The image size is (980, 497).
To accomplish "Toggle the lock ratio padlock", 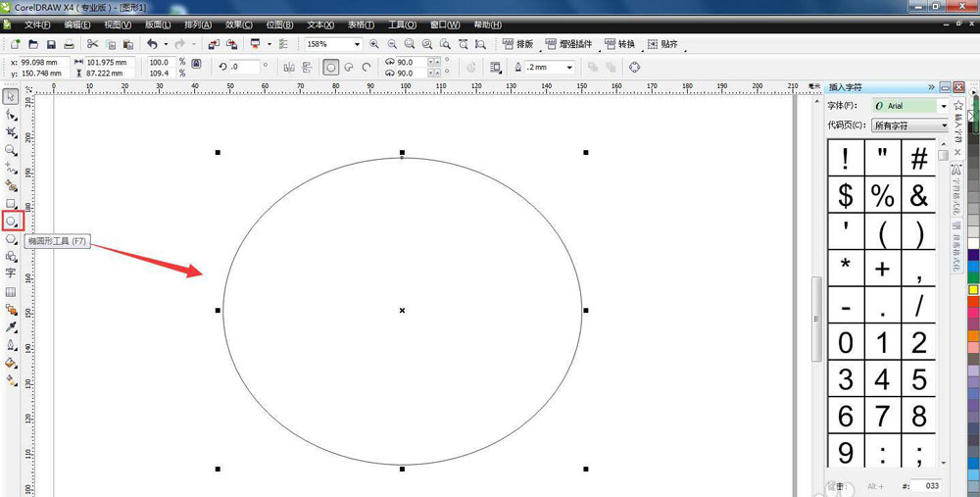I will [x=196, y=64].
